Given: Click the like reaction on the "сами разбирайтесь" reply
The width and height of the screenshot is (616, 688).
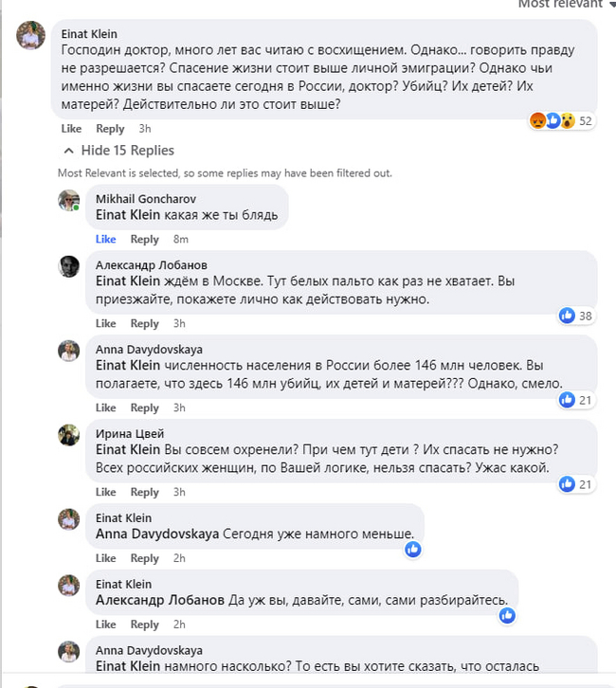Looking at the screenshot, I should pyautogui.click(x=507, y=615).
